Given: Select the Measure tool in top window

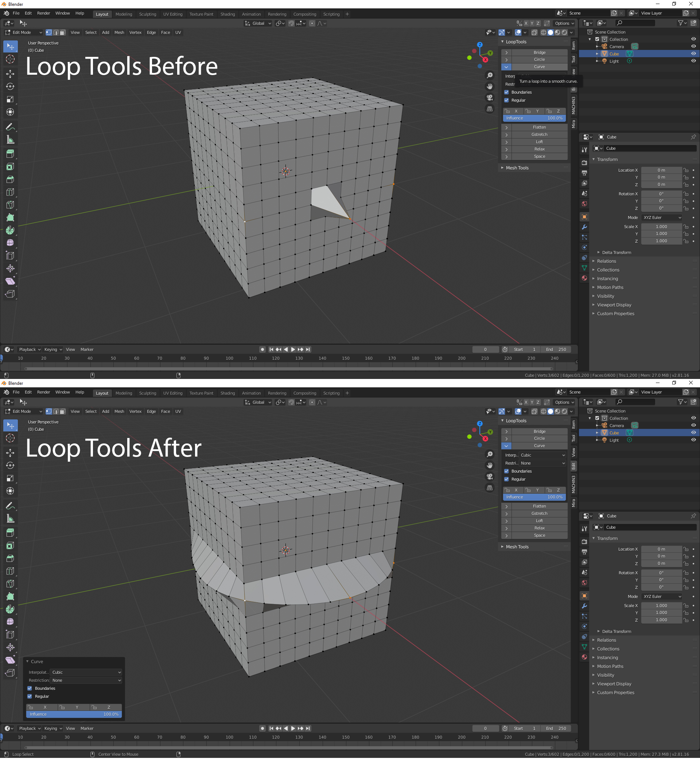Looking at the screenshot, I should [x=10, y=140].
